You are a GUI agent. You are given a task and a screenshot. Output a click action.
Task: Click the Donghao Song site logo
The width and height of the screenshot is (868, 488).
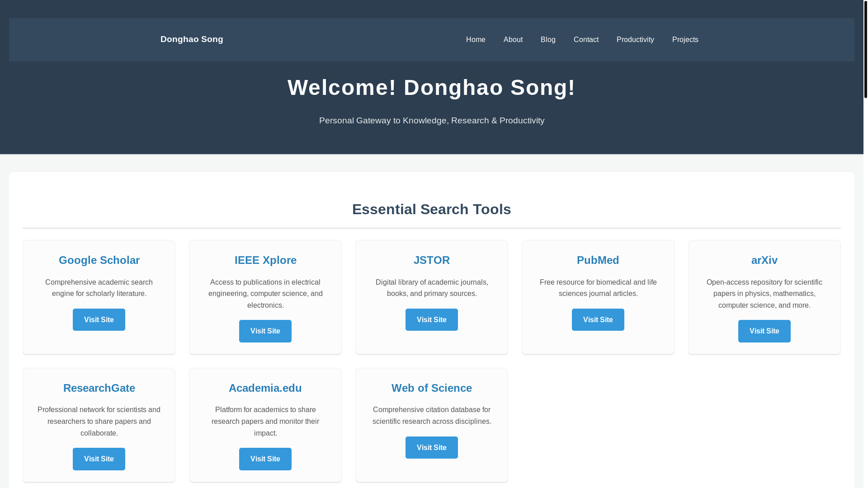192,39
